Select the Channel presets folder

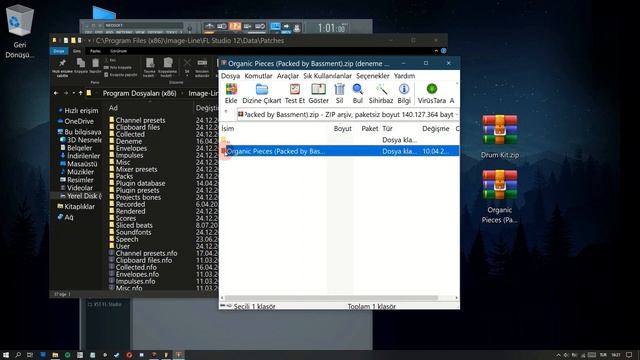pyautogui.click(x=140, y=120)
